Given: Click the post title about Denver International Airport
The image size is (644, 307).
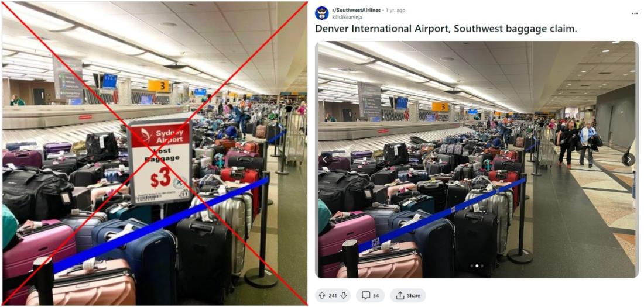Looking at the screenshot, I should (446, 29).
